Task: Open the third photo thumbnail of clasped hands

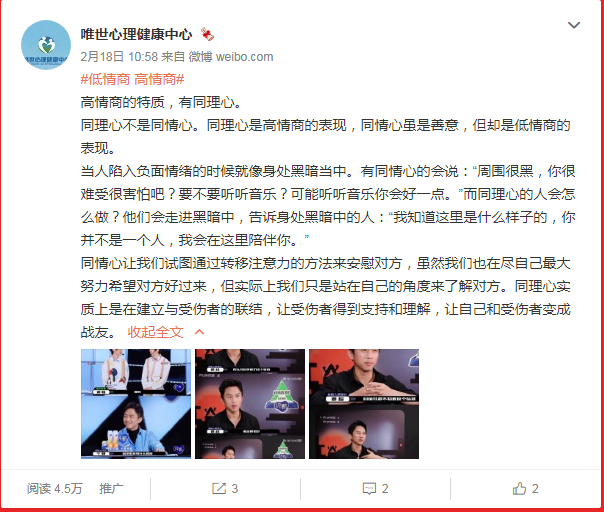Action: click(364, 404)
